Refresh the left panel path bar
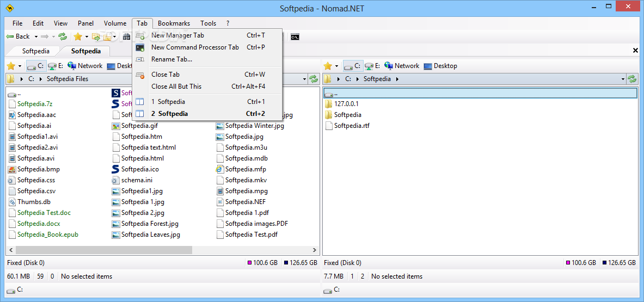Screen dimensions: 644x302 click(x=314, y=79)
